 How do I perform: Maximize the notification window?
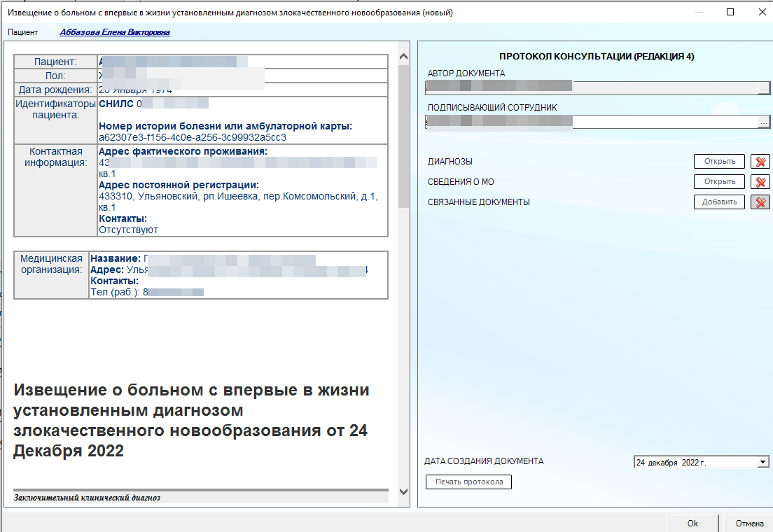pos(730,12)
